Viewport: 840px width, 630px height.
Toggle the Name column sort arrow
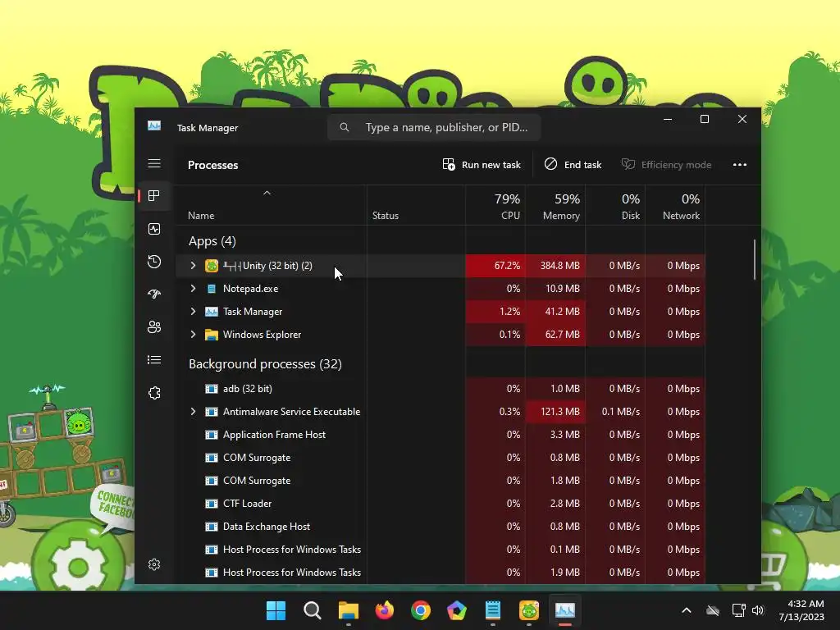click(267, 193)
